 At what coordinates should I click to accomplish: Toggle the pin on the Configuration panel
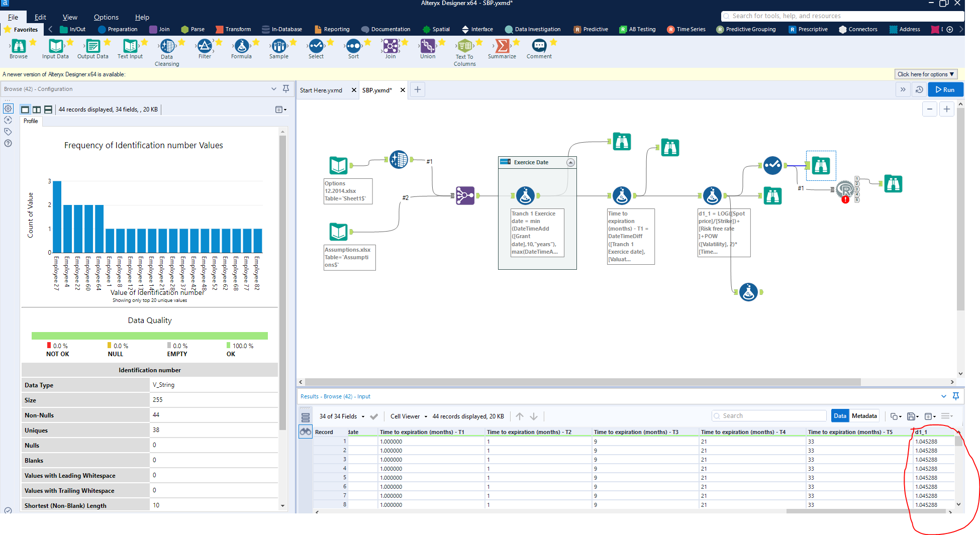click(286, 88)
